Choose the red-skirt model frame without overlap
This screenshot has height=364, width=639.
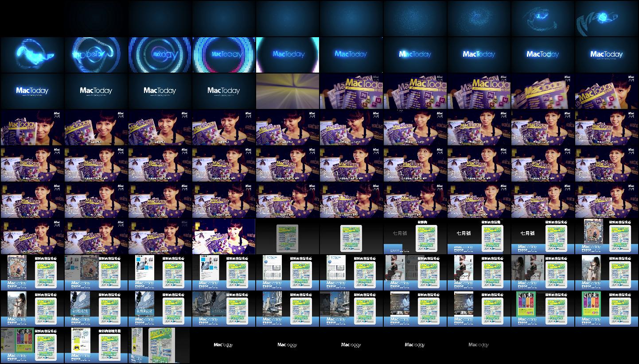point(479,272)
